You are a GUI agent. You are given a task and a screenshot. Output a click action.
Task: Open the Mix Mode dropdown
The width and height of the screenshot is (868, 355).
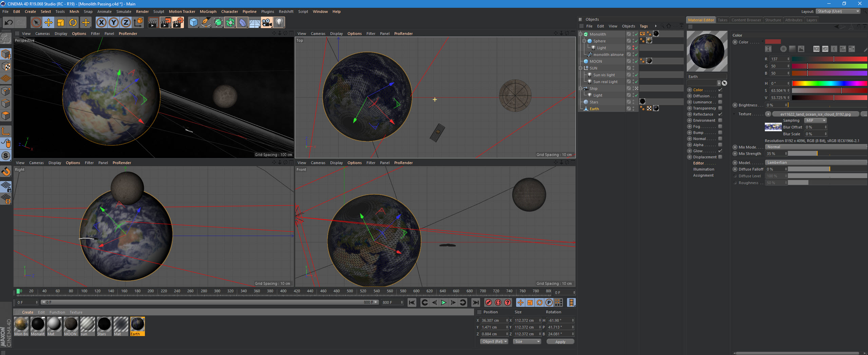click(816, 147)
